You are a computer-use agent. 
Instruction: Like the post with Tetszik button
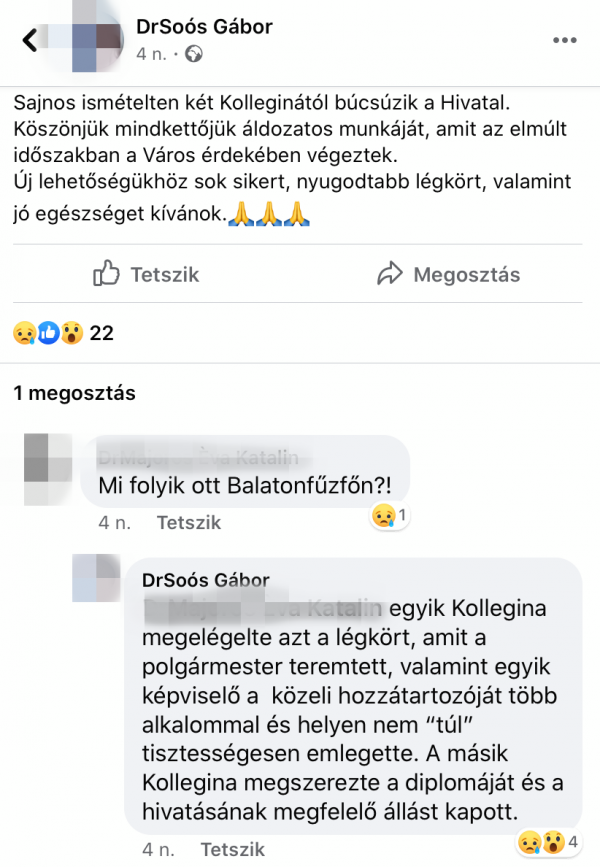(x=146, y=274)
